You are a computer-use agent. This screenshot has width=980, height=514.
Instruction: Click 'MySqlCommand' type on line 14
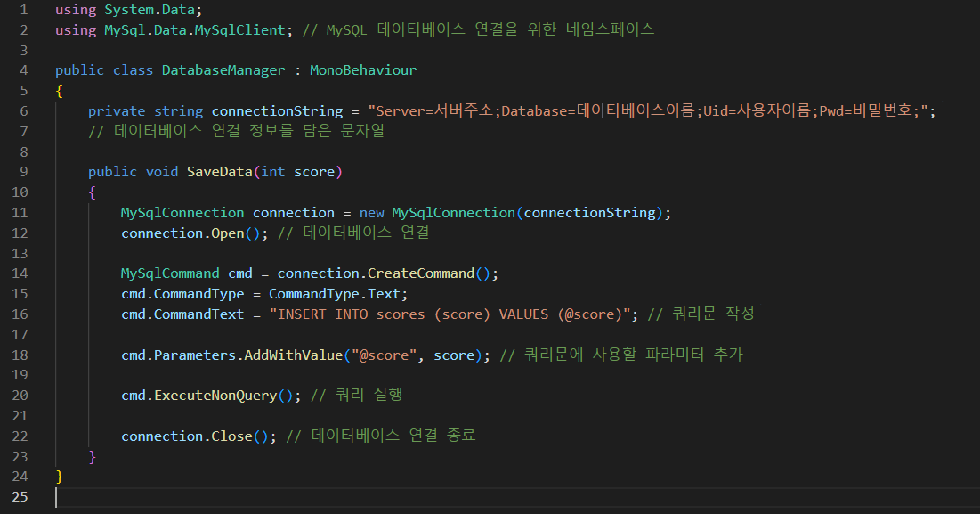point(170,273)
